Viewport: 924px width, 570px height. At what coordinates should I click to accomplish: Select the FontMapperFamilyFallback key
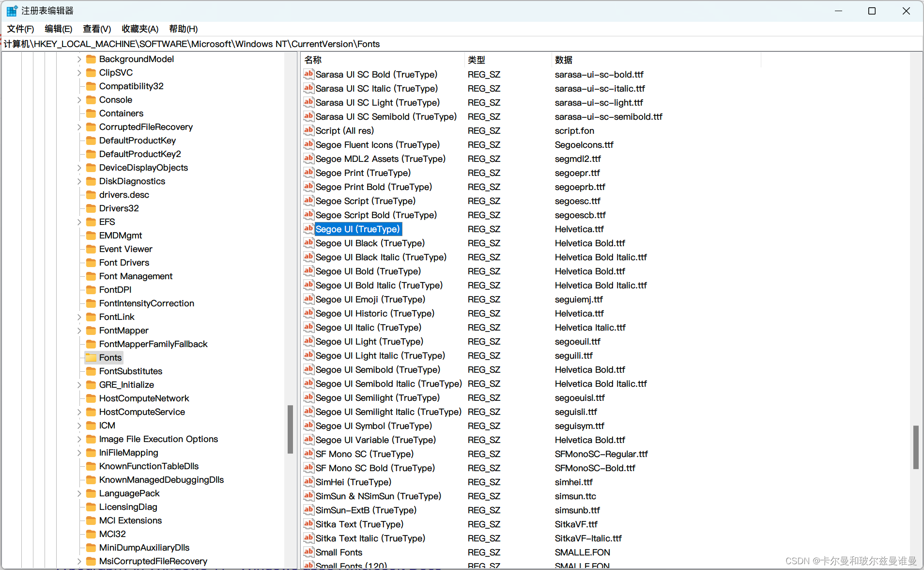coord(153,344)
